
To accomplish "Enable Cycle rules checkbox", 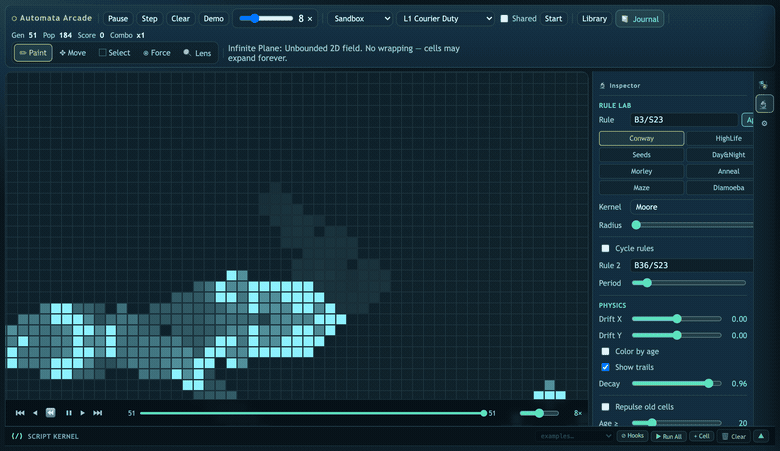I will [x=605, y=248].
